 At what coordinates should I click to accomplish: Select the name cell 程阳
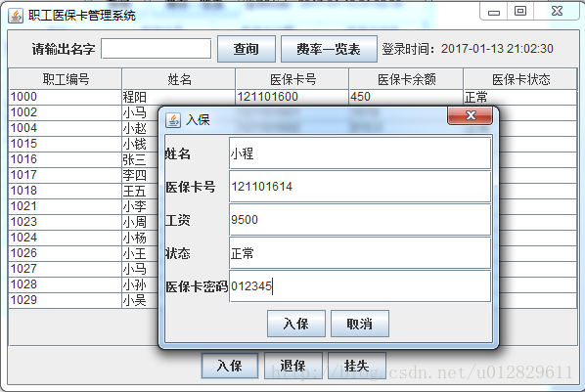179,97
